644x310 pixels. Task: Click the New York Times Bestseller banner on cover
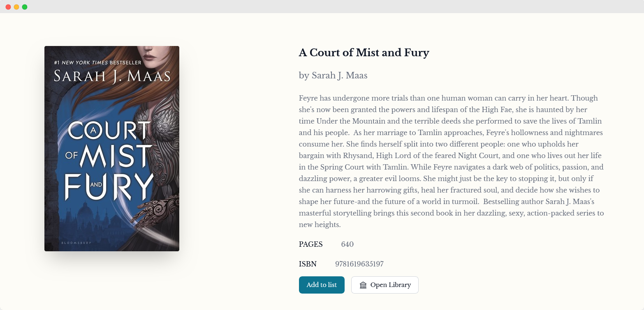click(97, 63)
